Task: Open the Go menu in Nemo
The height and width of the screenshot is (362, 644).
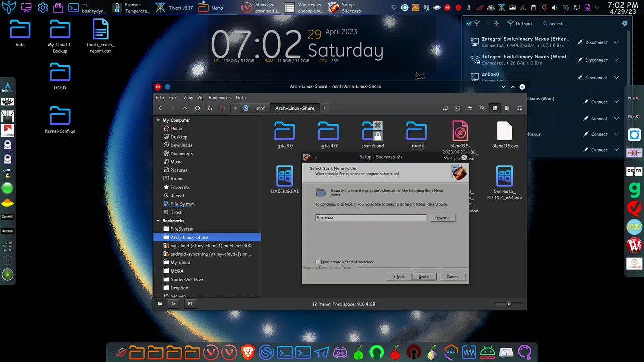Action: (201, 98)
